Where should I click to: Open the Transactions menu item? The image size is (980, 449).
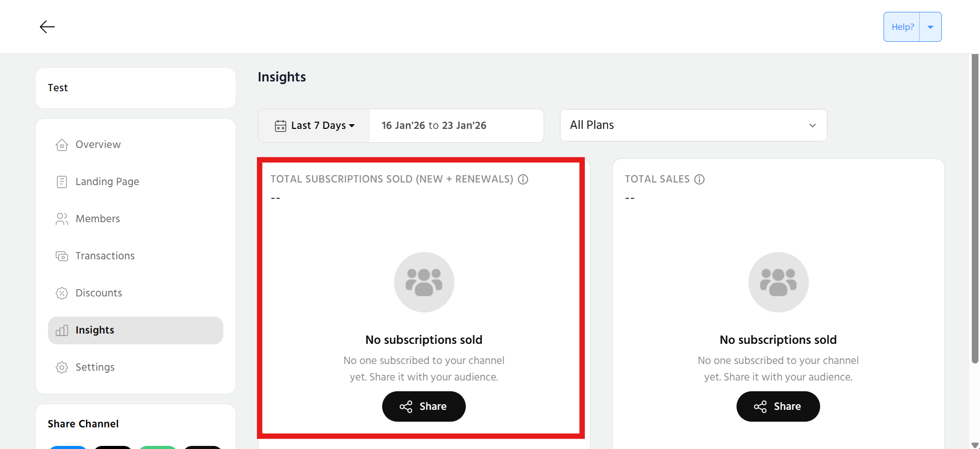105,256
